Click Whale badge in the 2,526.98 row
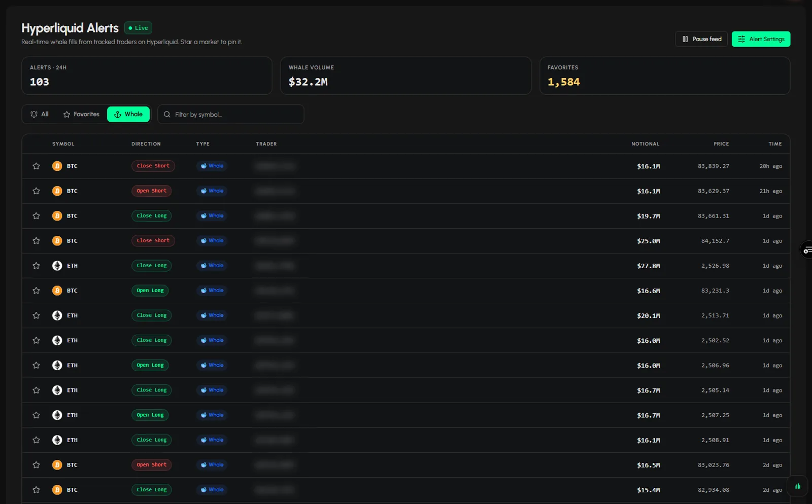 click(212, 266)
